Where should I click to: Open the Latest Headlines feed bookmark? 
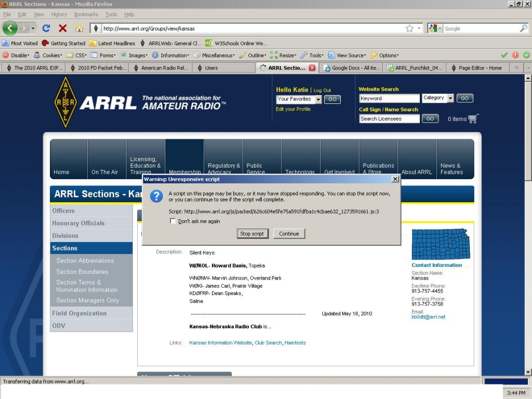pos(112,43)
